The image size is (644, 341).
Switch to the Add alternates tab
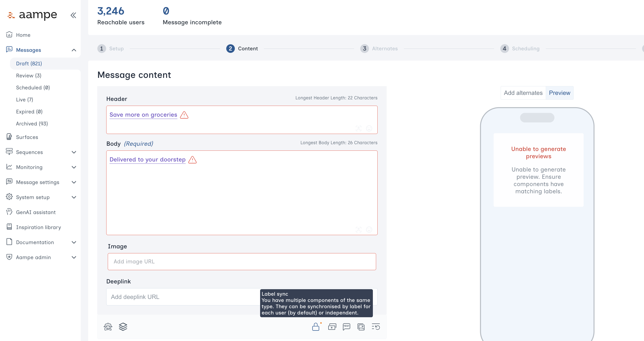click(523, 93)
